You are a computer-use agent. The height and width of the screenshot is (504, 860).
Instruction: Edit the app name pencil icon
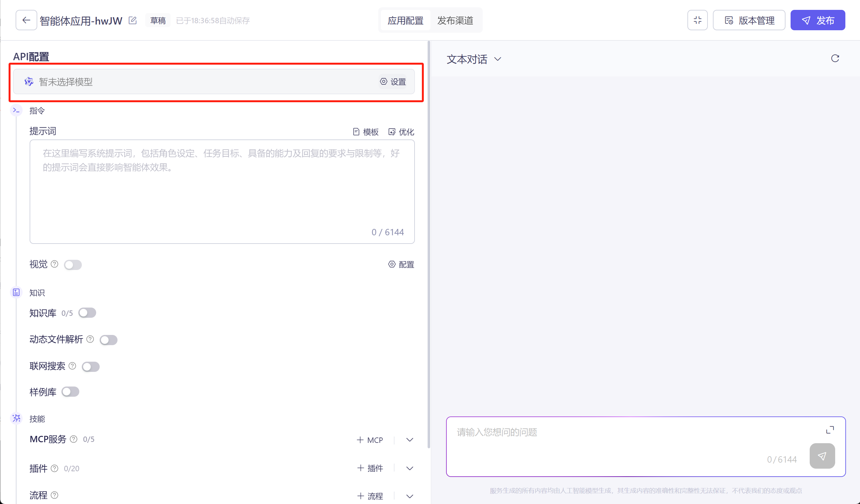click(133, 20)
